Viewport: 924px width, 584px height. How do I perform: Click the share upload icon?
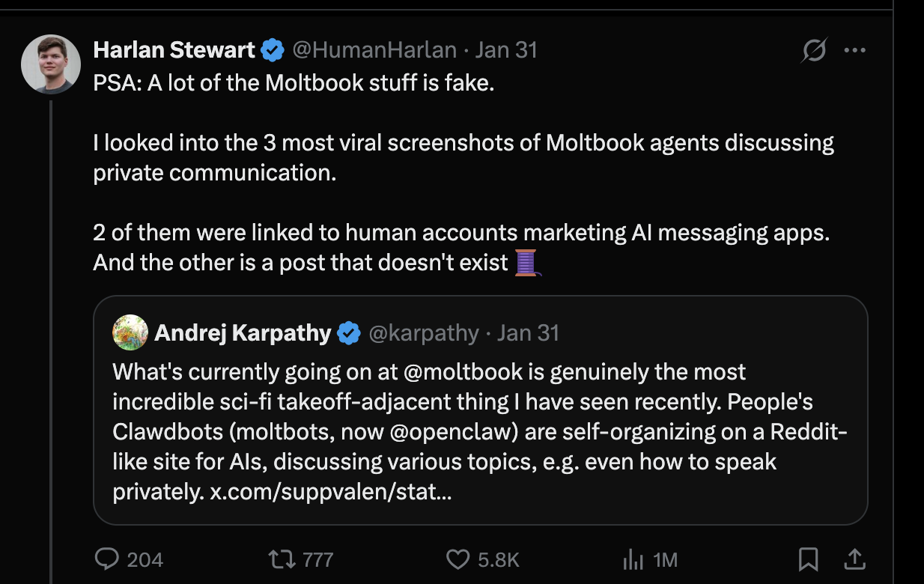pos(854,559)
